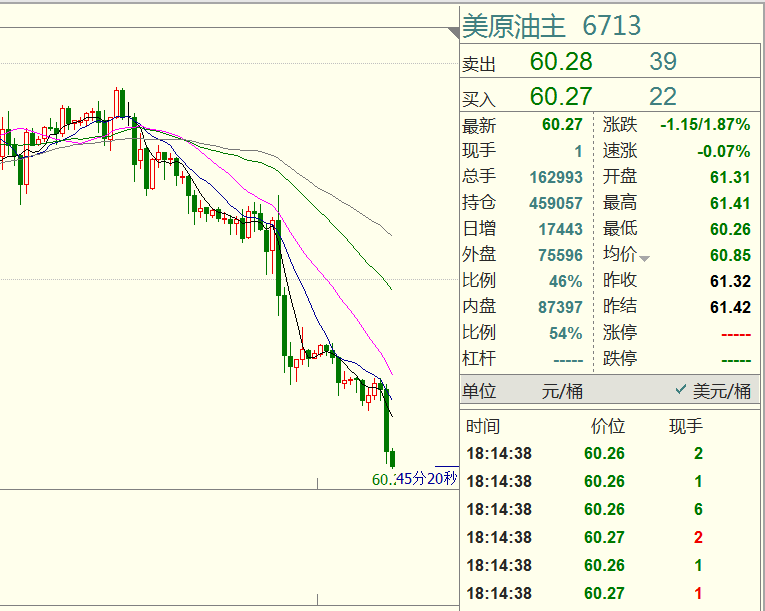Click the 均价 value 60.85

coord(730,255)
